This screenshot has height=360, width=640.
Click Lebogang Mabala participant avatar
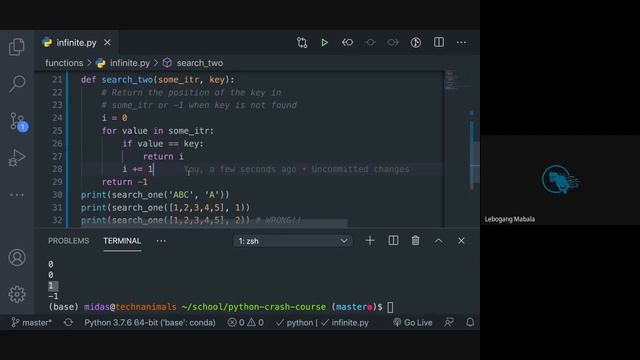(560, 179)
